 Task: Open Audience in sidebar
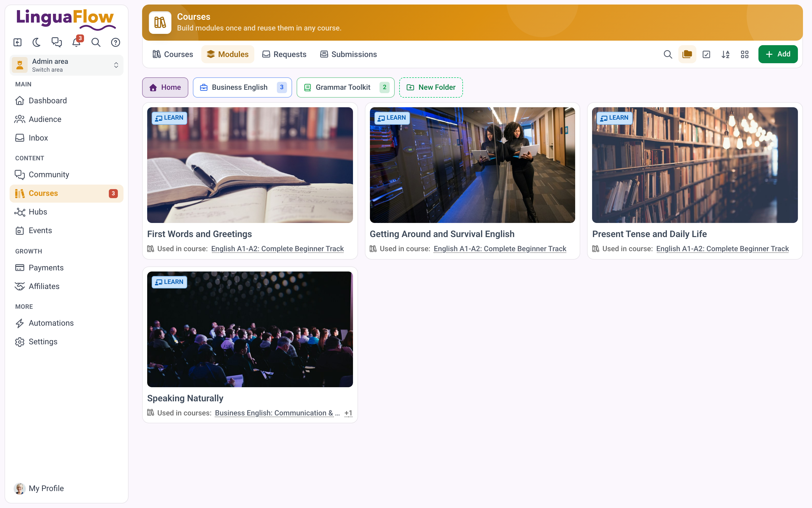tap(67, 119)
